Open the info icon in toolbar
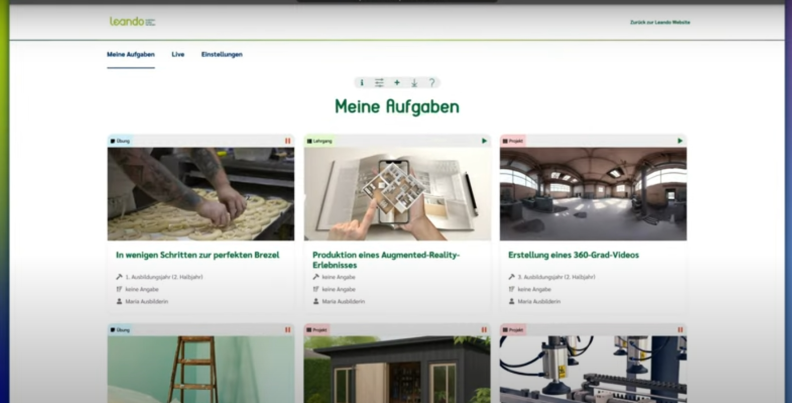The image size is (792, 403). (x=362, y=83)
